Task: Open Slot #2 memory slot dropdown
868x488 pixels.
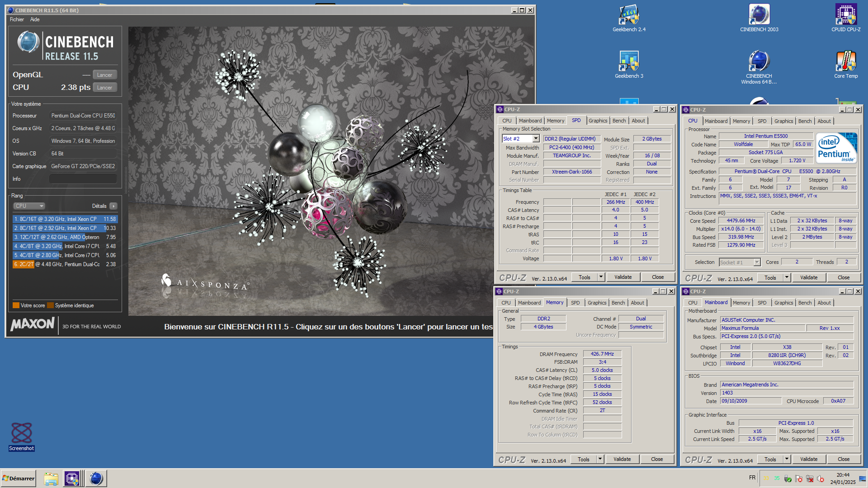Action: tap(536, 139)
